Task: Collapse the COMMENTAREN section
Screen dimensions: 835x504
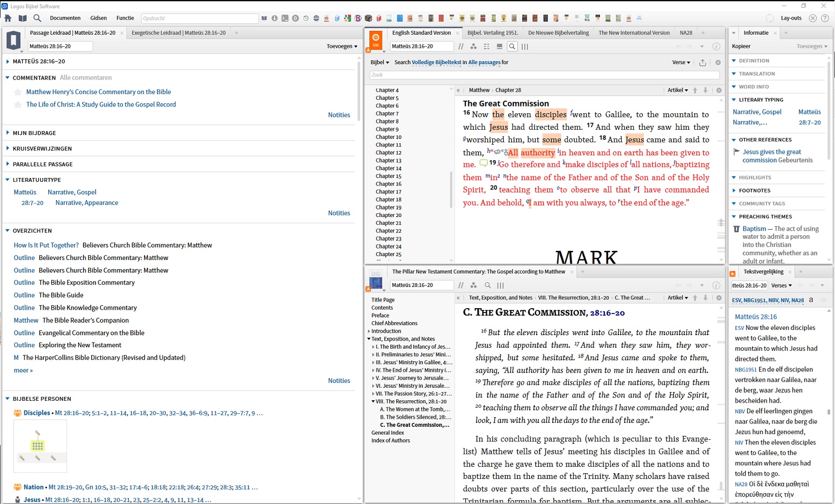Action: click(x=8, y=78)
